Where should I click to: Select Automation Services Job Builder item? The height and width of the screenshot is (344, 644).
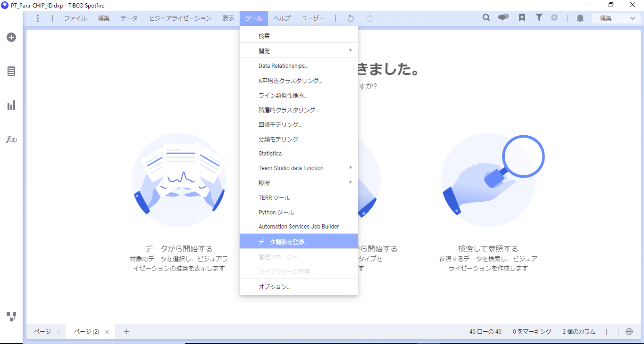[x=299, y=227]
